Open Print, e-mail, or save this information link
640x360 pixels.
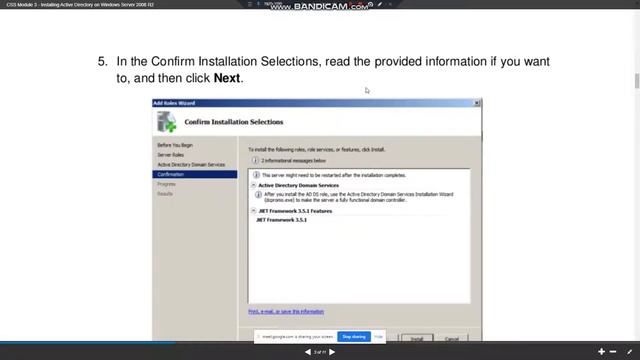click(x=286, y=311)
